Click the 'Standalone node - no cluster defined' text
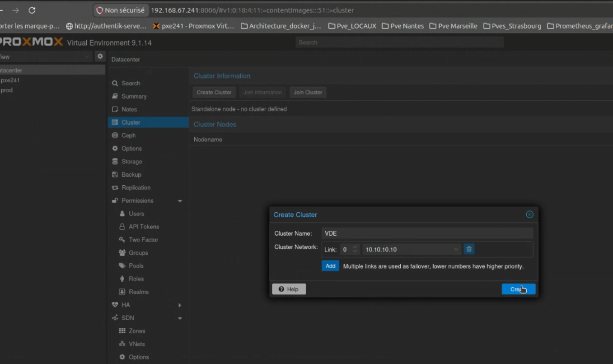This screenshot has height=364, width=613. [x=239, y=109]
